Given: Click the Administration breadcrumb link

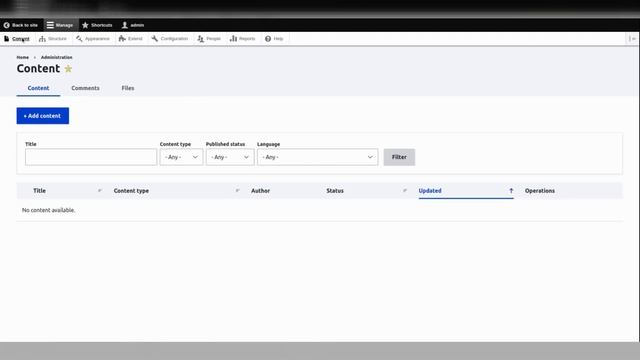Looking at the screenshot, I should 56,58.
